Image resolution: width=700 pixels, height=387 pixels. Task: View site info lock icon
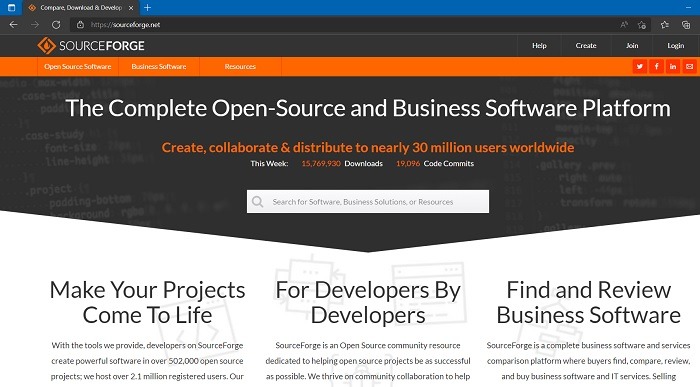[80, 25]
